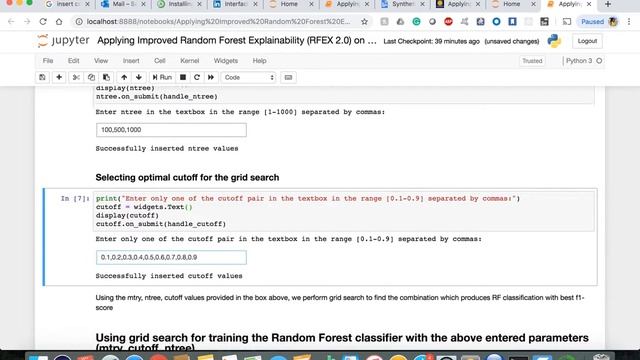Open the Insert menu
Screen dimensions: 640x360
pyautogui.click(x=131, y=60)
